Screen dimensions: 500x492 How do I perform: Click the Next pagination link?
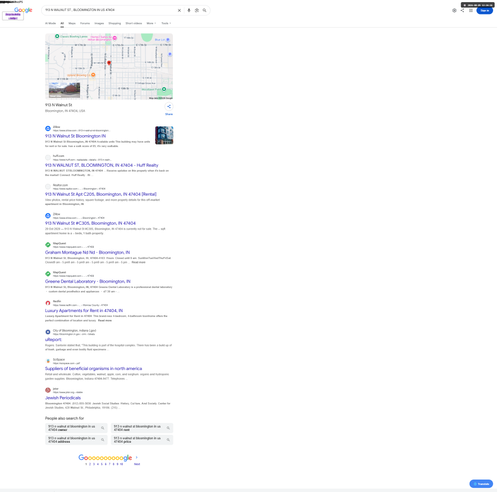pyautogui.click(x=137, y=464)
